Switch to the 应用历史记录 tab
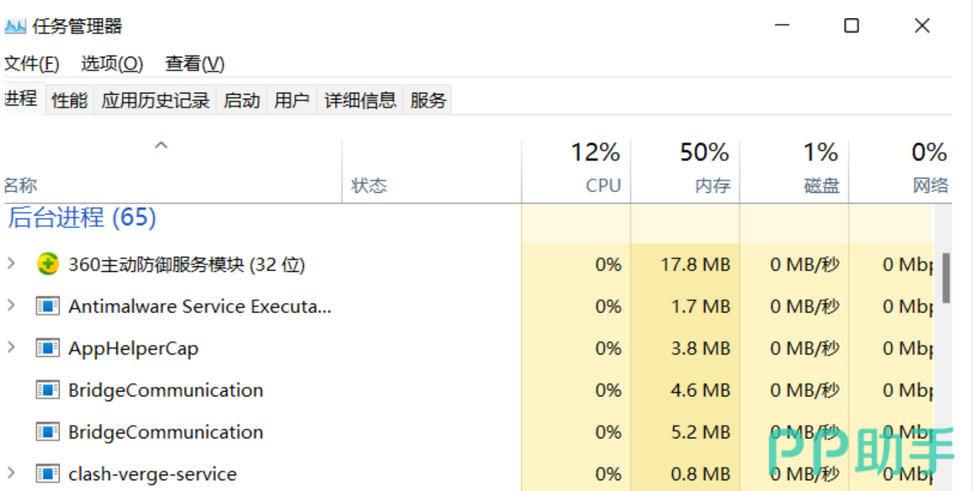The image size is (980, 491). pyautogui.click(x=156, y=101)
